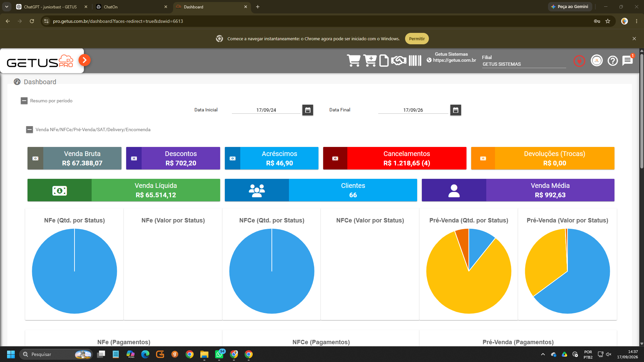Screen dimensions: 644x362
Task: Click the add-to-cart plus icon
Action: (x=370, y=61)
